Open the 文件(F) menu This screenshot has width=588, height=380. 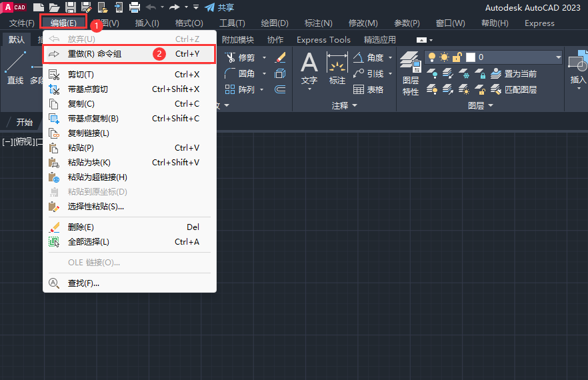22,23
